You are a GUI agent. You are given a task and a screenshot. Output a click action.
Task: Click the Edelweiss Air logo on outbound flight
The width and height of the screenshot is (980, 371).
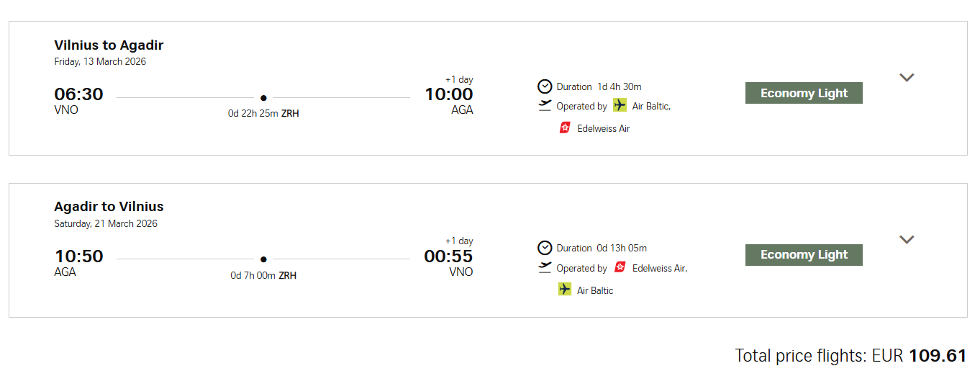(565, 128)
